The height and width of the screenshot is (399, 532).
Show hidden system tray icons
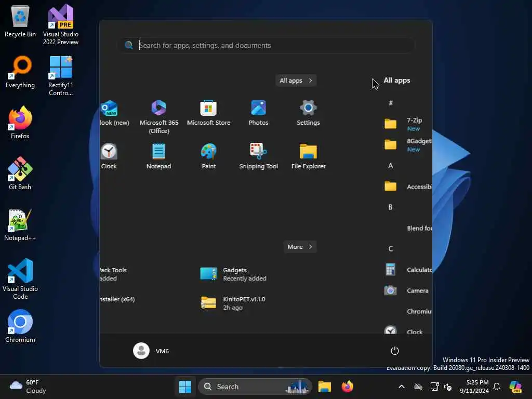[402, 387]
